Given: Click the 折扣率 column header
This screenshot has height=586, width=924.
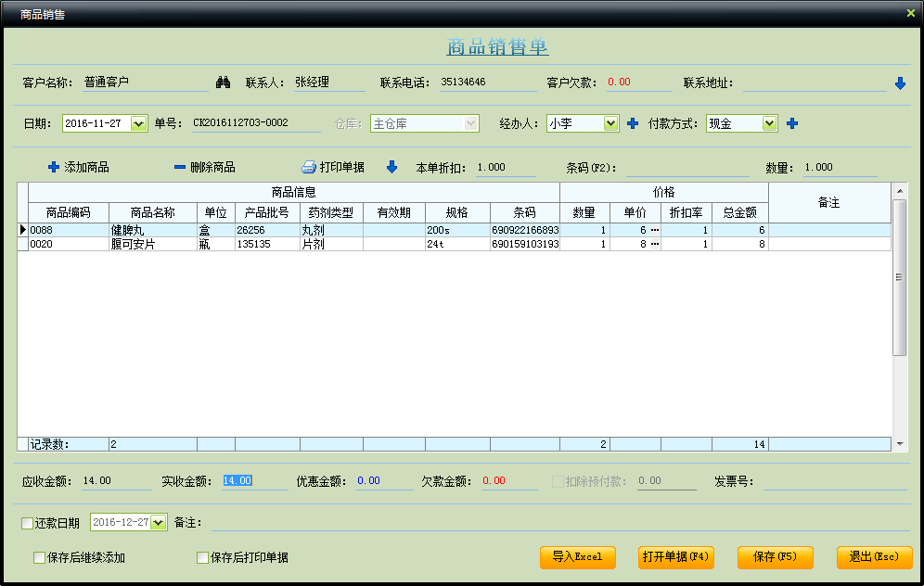Looking at the screenshot, I should coord(687,212).
